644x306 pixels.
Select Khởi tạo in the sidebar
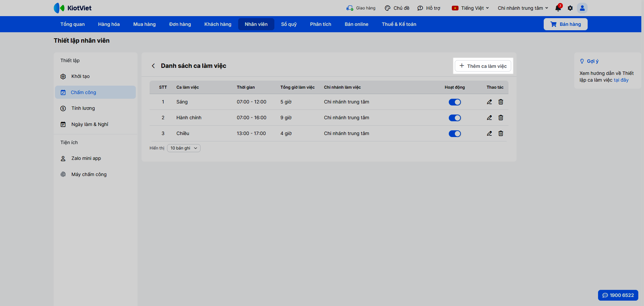tap(95, 77)
